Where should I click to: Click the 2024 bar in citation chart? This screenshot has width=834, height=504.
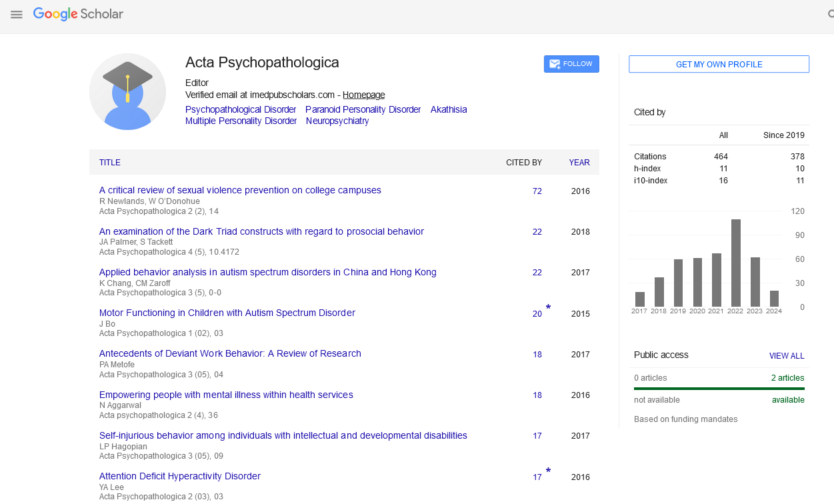774,299
